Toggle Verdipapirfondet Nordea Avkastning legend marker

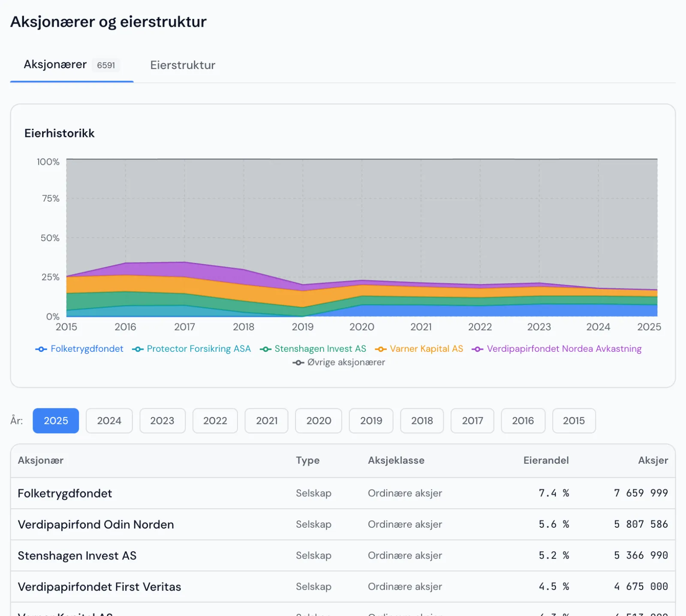tap(478, 349)
